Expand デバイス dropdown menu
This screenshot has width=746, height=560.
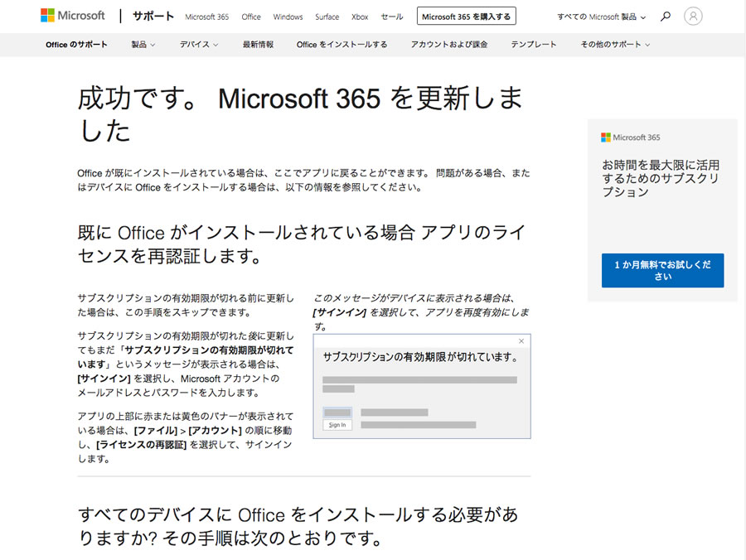point(199,45)
